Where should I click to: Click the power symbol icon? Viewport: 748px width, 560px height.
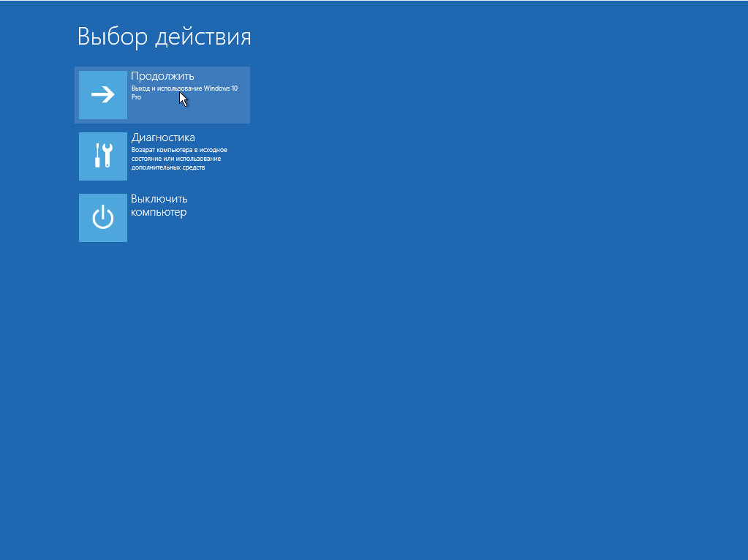click(x=102, y=218)
